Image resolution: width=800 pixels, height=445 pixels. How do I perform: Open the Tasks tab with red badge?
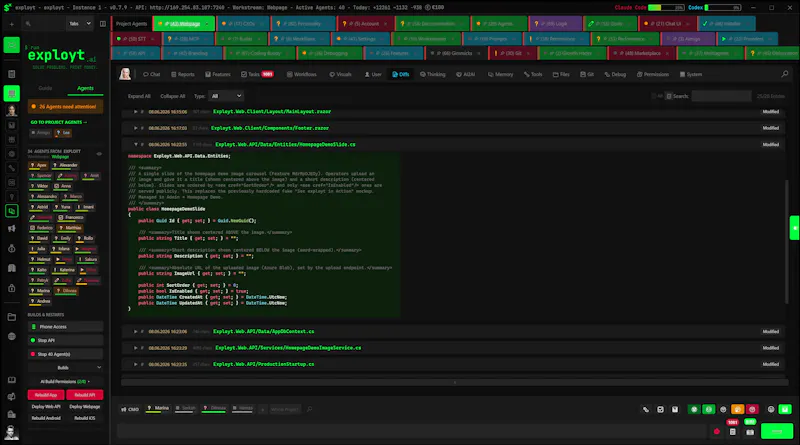pos(257,75)
